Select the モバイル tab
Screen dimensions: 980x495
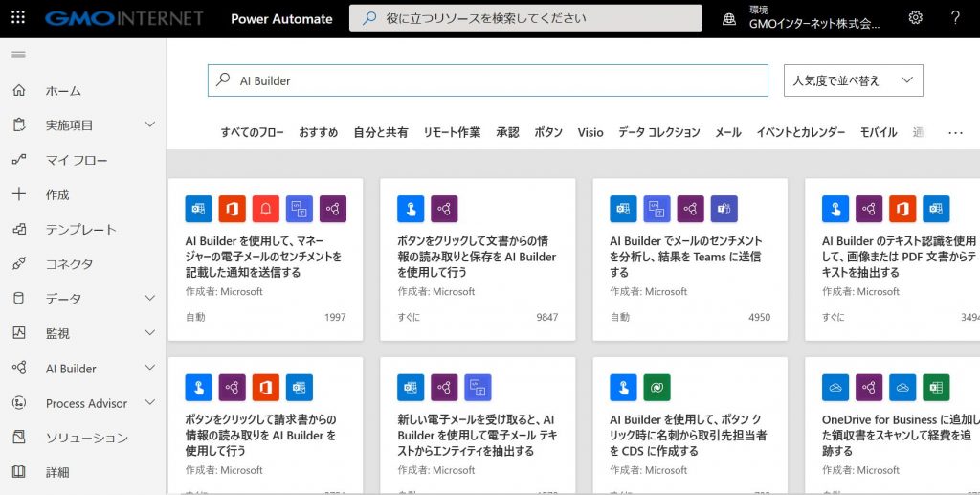pyautogui.click(x=879, y=132)
